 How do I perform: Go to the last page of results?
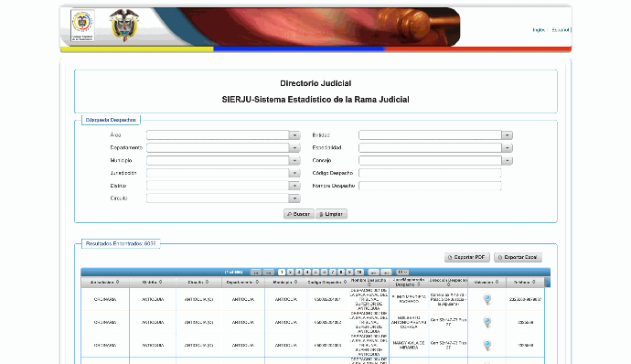coord(386,273)
